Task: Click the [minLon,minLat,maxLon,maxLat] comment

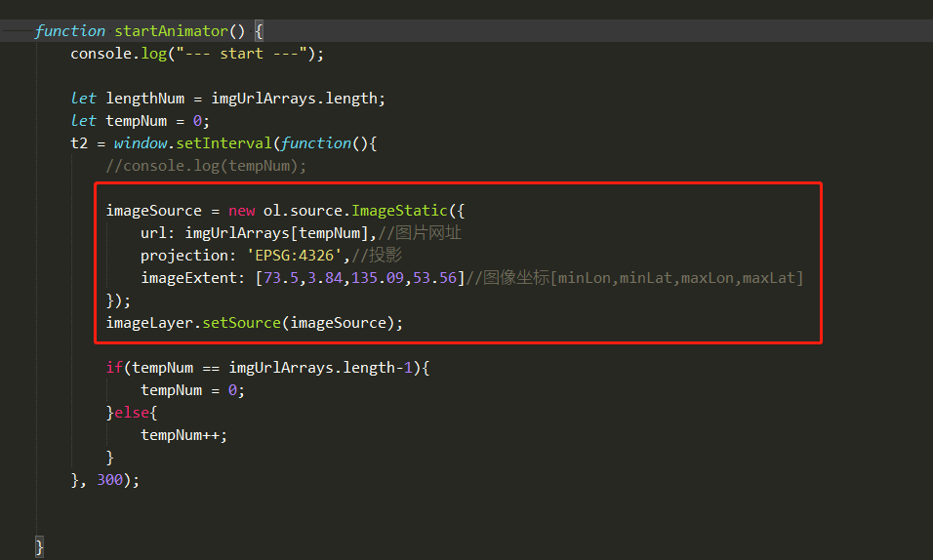Action: click(x=676, y=278)
